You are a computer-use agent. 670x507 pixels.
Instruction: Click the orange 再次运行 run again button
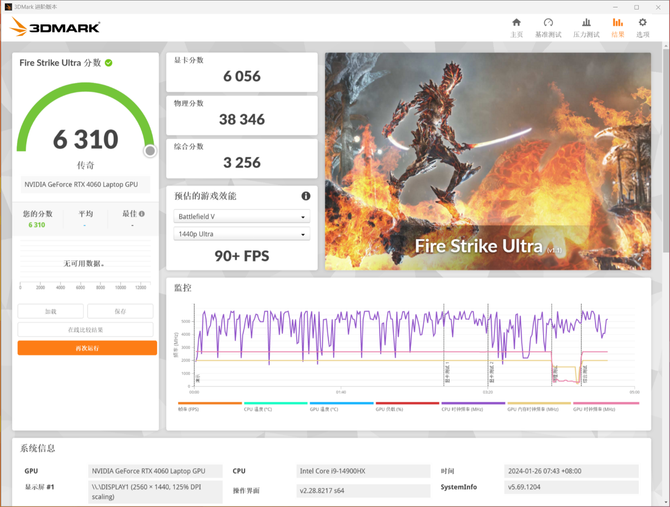coord(87,348)
